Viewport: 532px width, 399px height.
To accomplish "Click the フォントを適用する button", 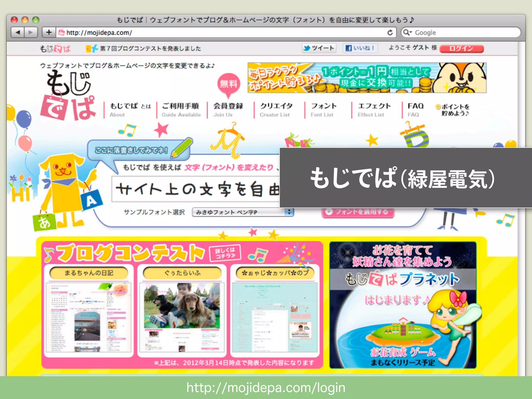I will pos(358,212).
